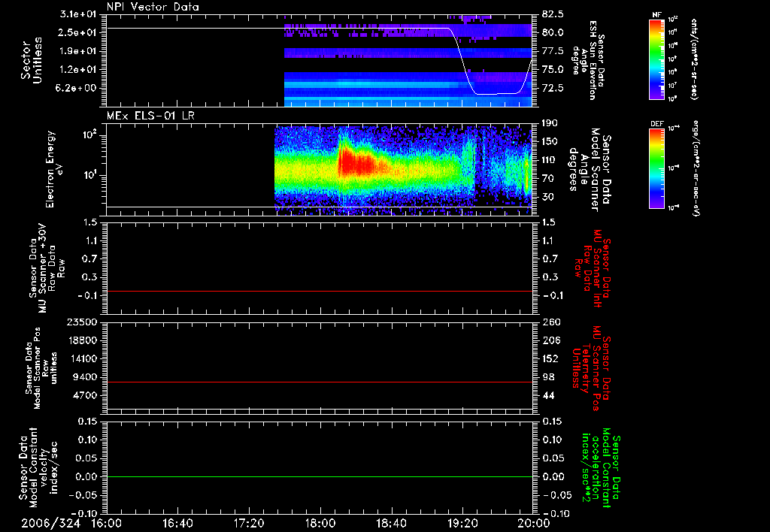Click the 16:40 time axis label
The image size is (770, 532).
point(177,523)
